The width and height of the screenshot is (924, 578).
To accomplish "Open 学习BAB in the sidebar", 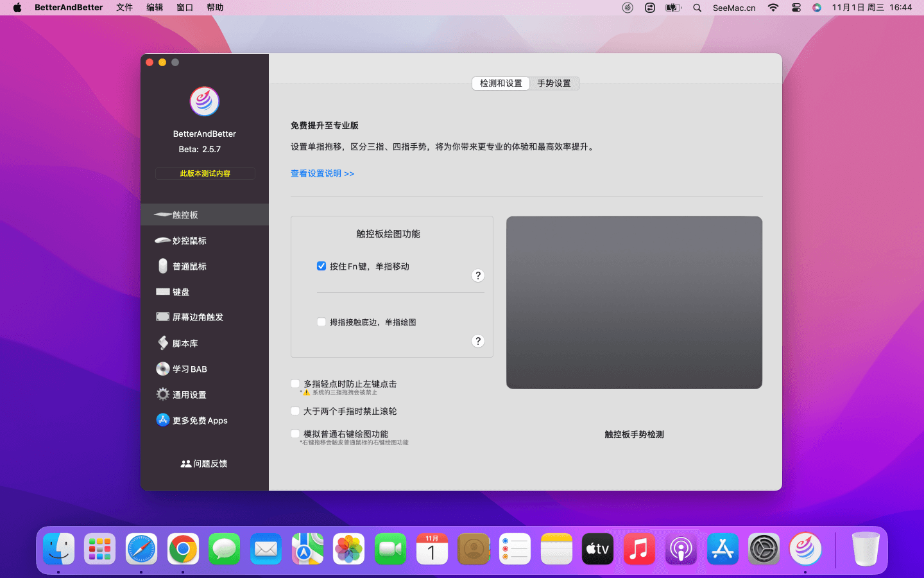I will tap(189, 369).
